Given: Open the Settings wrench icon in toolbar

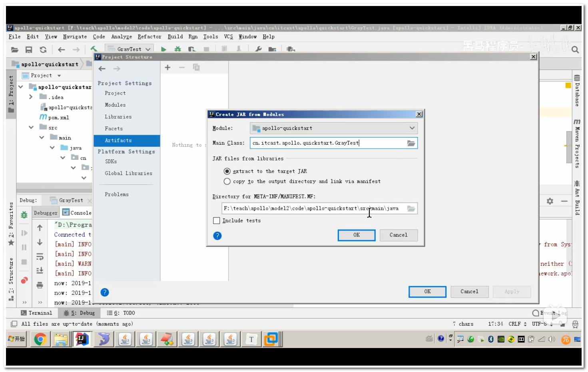Looking at the screenshot, I should (x=258, y=49).
